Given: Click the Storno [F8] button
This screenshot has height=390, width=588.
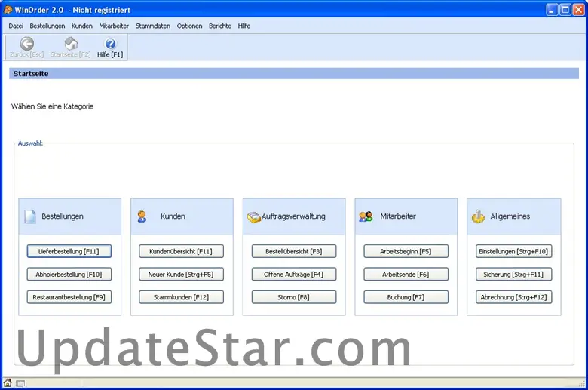Looking at the screenshot, I should pyautogui.click(x=294, y=297).
